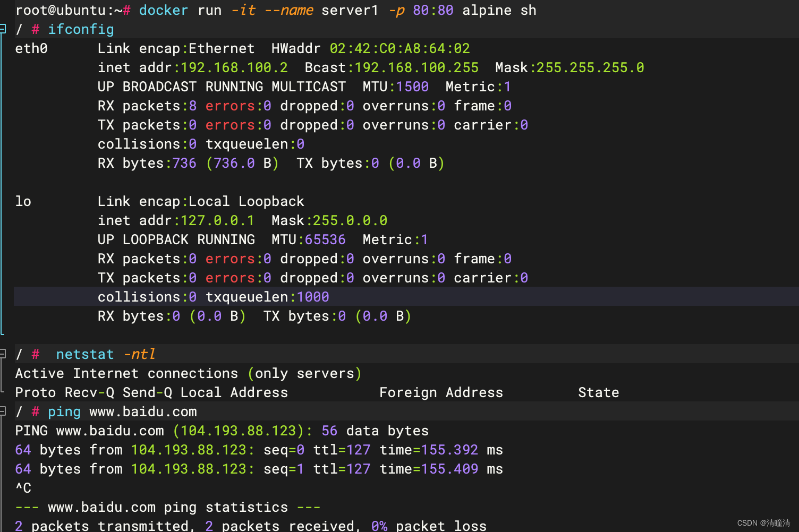Click "Link encap:Ethernet" text
The height and width of the screenshot is (532, 799).
pyautogui.click(x=176, y=48)
